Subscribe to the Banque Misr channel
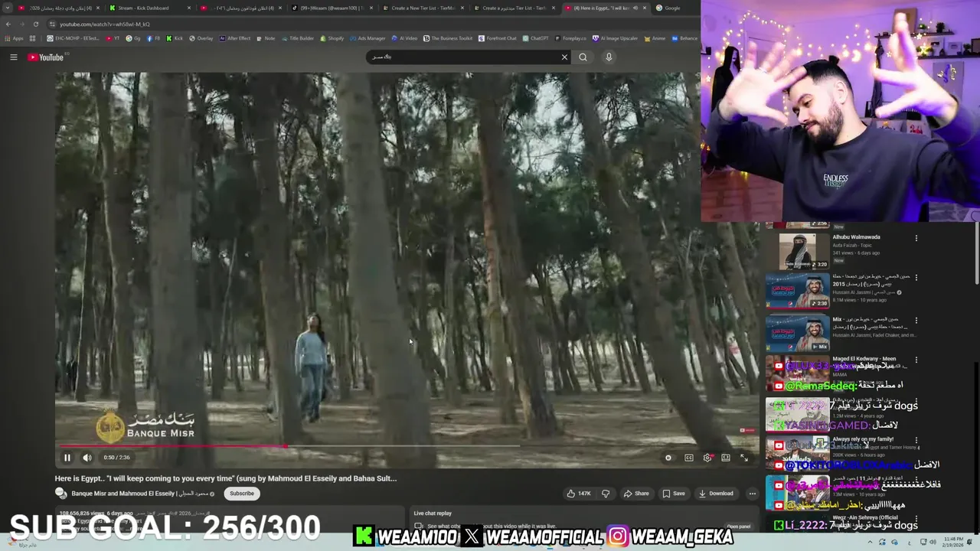Image resolution: width=980 pixels, height=551 pixels. (x=242, y=494)
